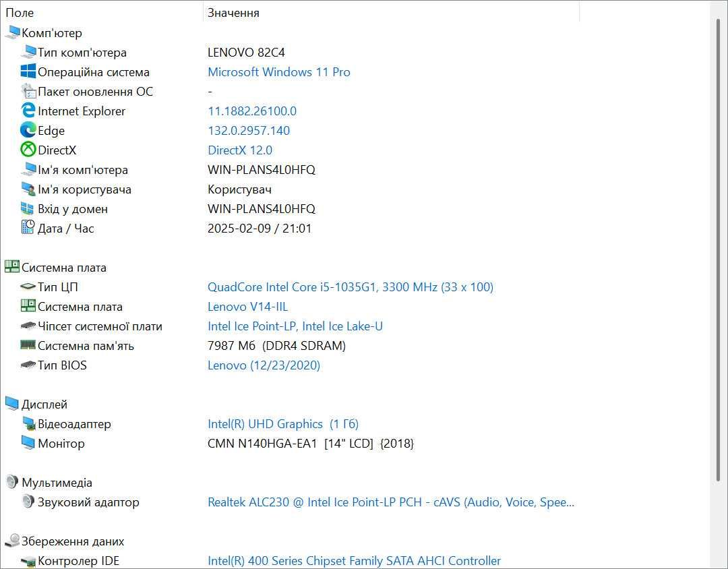The width and height of the screenshot is (728, 569).
Task: Click the Контролер IDE icon
Action: 28,561
